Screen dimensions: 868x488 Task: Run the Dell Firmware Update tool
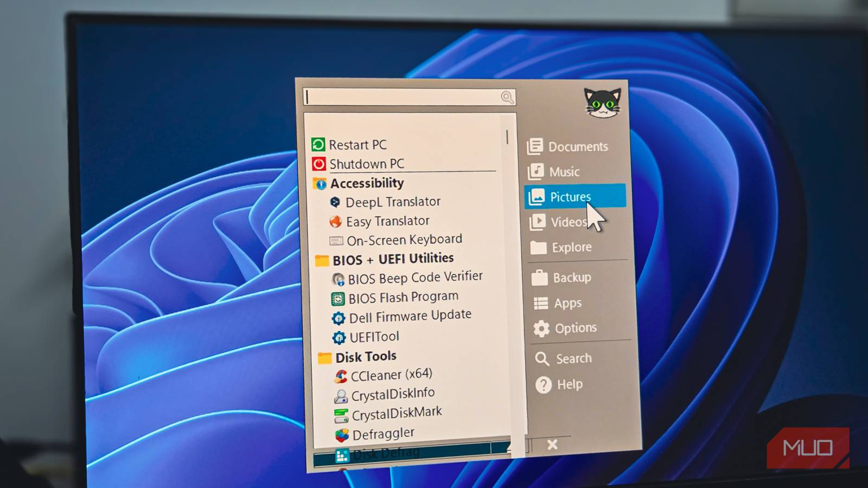(409, 315)
